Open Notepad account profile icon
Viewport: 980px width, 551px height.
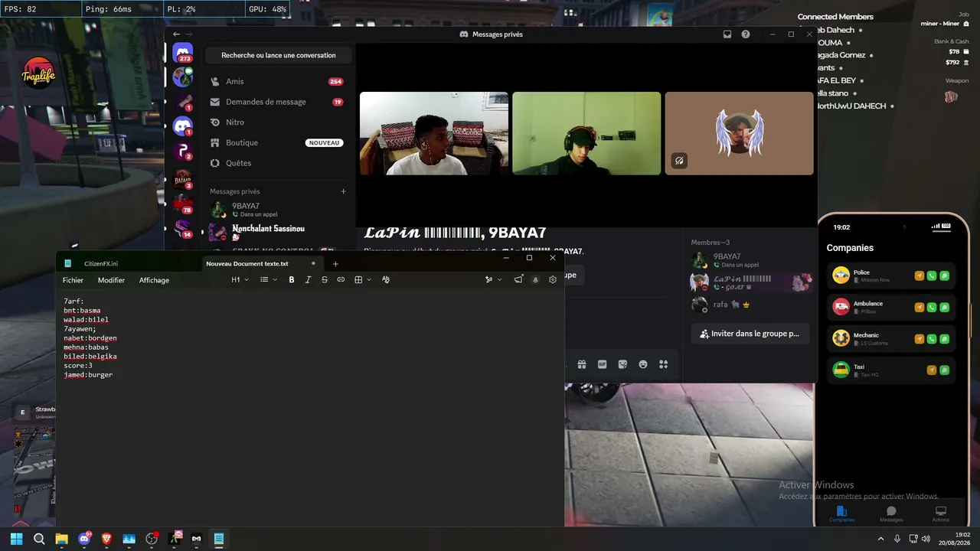[535, 280]
